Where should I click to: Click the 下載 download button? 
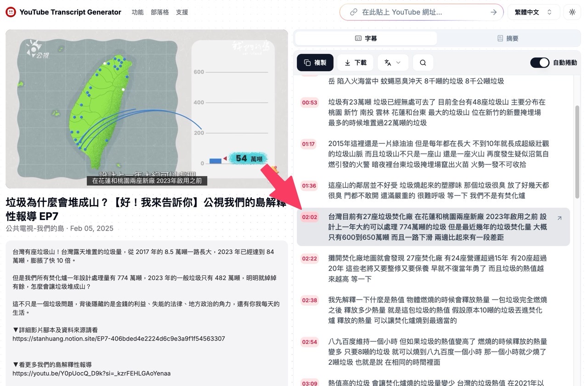pyautogui.click(x=356, y=62)
